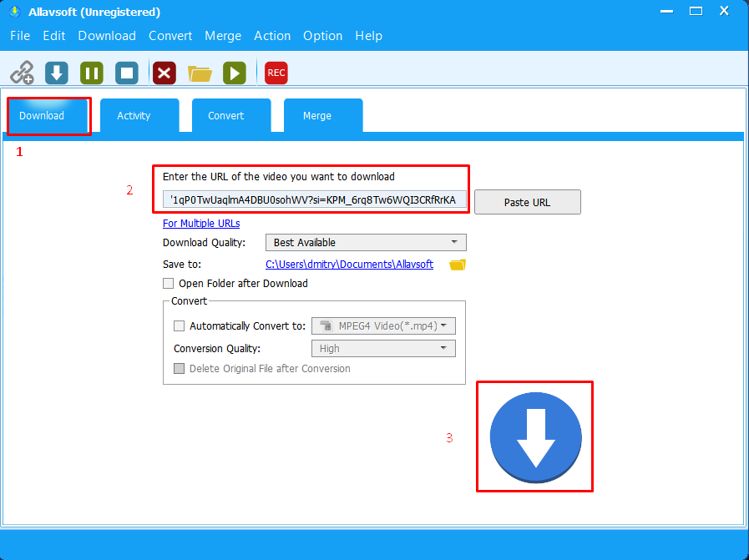749x560 pixels.
Task: Switch to the Download tab
Action: pyautogui.click(x=48, y=115)
